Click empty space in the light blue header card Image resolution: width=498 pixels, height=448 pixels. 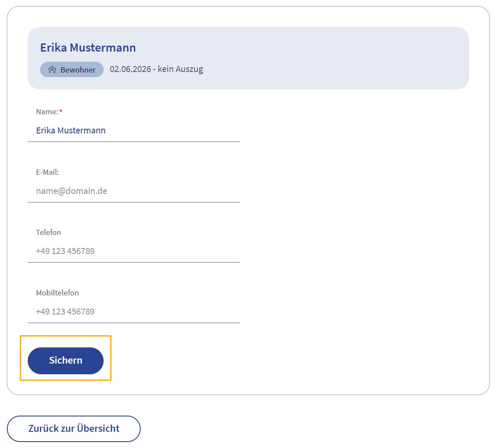[333, 58]
